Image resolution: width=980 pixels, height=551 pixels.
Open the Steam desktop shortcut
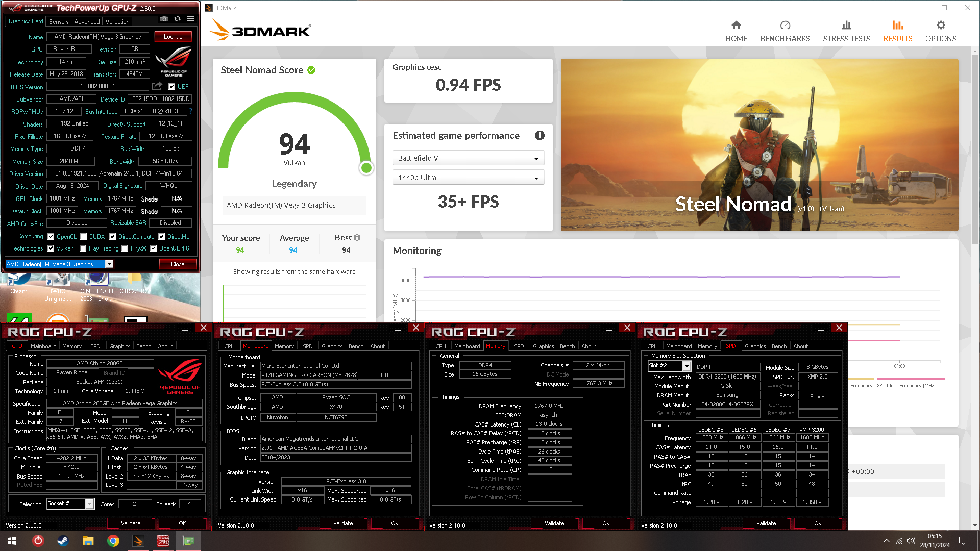(19, 283)
